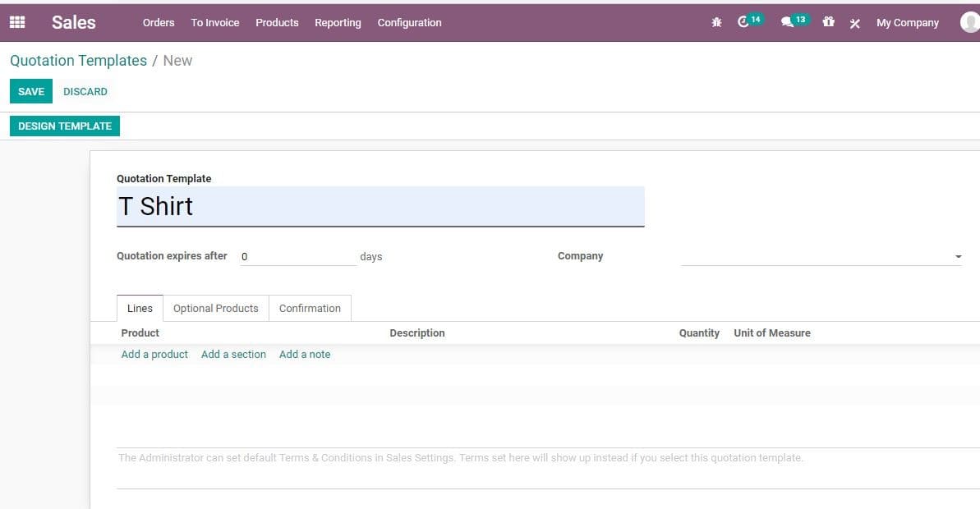Open the apps menu grid icon

pos(16,22)
